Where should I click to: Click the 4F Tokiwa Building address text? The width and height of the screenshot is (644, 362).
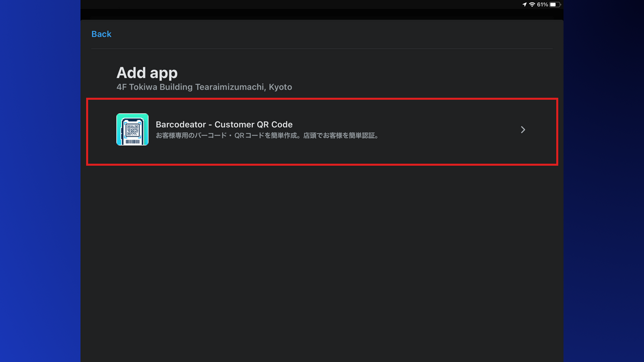click(x=204, y=87)
